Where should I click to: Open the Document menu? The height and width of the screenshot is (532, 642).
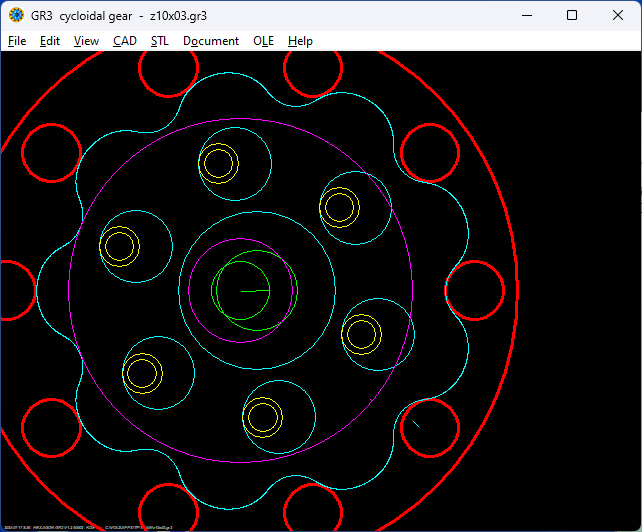point(211,41)
